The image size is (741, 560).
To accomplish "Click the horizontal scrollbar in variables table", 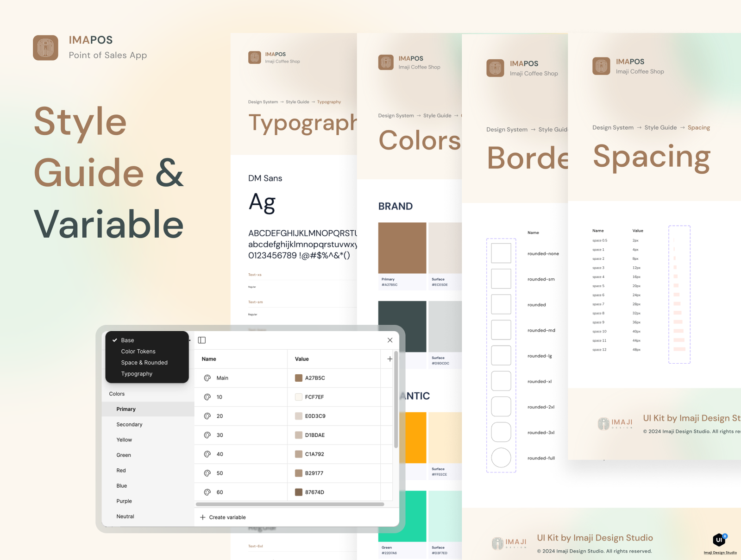I will tap(290, 504).
